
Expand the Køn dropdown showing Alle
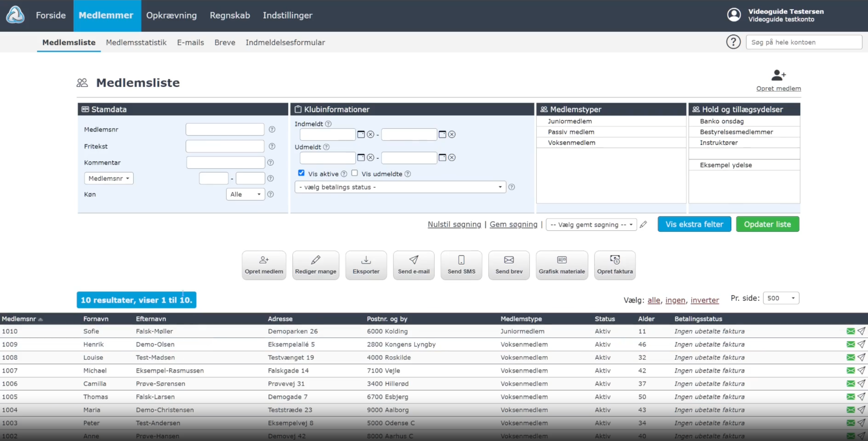pos(245,194)
